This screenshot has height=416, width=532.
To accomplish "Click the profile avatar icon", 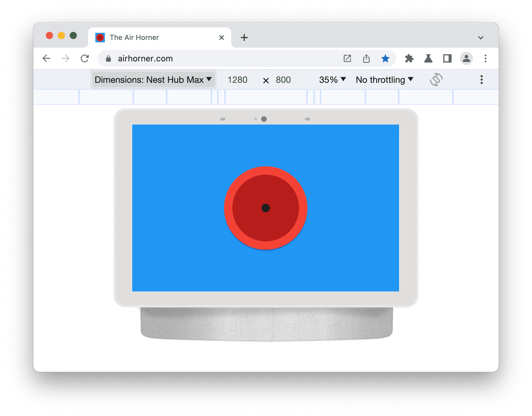I will pyautogui.click(x=466, y=58).
